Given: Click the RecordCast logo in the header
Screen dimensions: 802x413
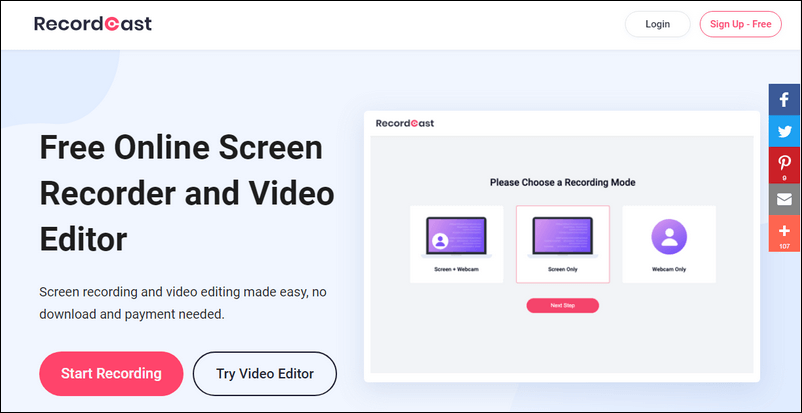Looking at the screenshot, I should tap(92, 24).
